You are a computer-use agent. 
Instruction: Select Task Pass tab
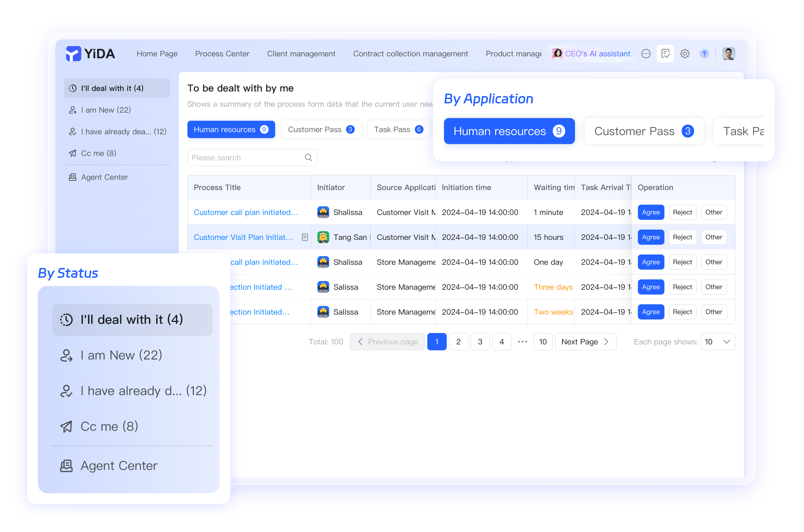coord(398,129)
